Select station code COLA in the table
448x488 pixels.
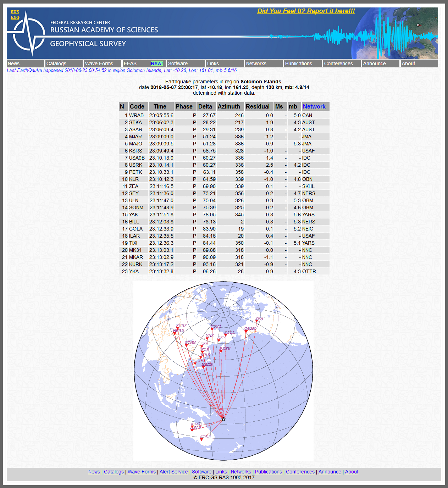point(136,229)
